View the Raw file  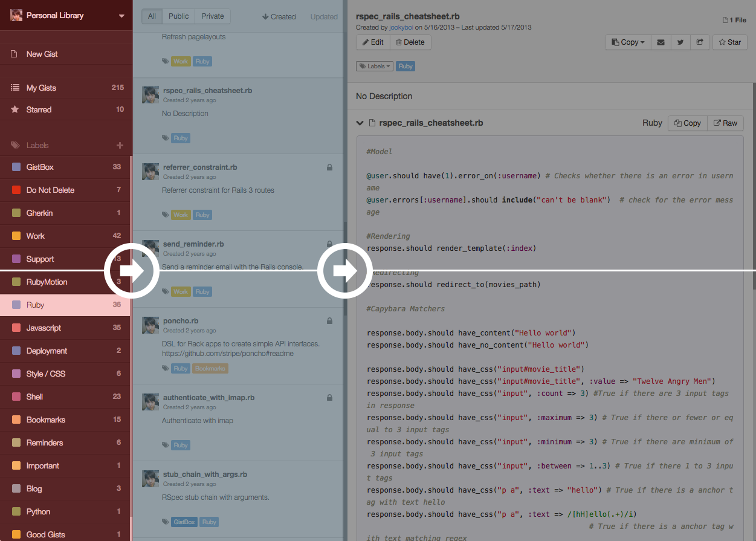click(725, 123)
